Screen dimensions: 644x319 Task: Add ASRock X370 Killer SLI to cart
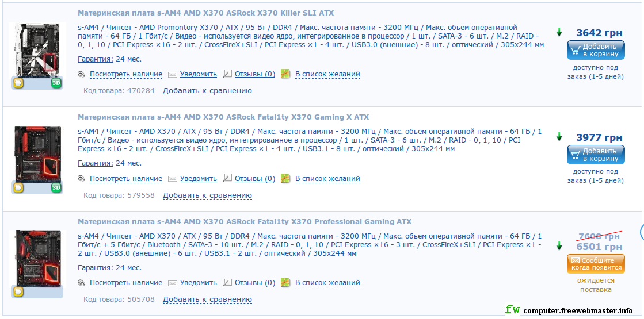(596, 50)
